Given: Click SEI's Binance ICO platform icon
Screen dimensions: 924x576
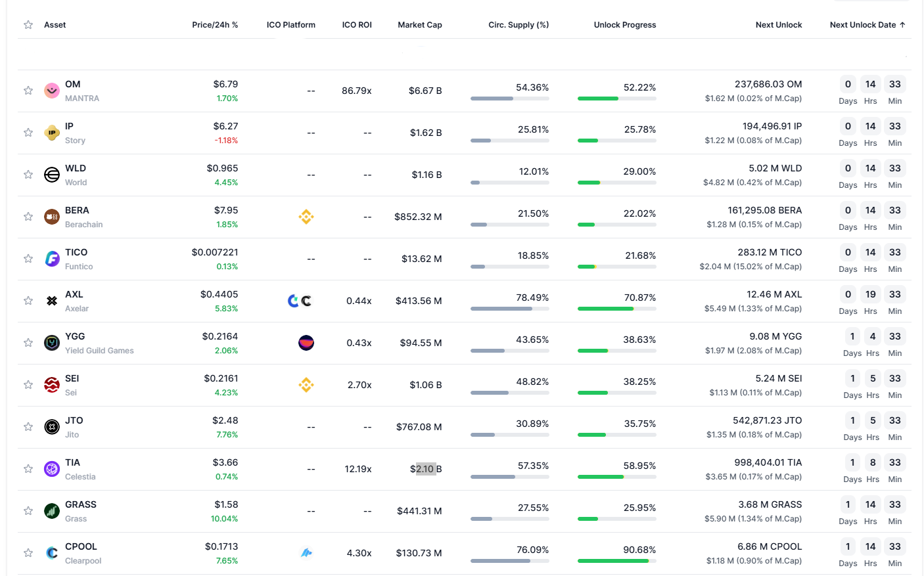Looking at the screenshot, I should [306, 385].
